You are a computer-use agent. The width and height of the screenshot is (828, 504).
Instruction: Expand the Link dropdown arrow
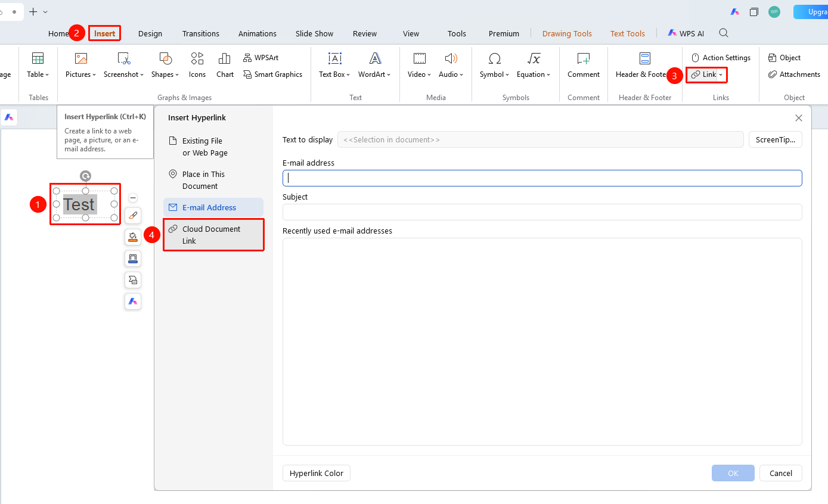click(721, 74)
